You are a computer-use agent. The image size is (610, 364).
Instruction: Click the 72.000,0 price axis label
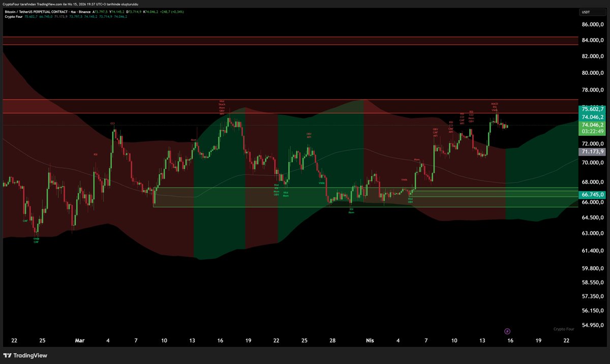pyautogui.click(x=593, y=144)
